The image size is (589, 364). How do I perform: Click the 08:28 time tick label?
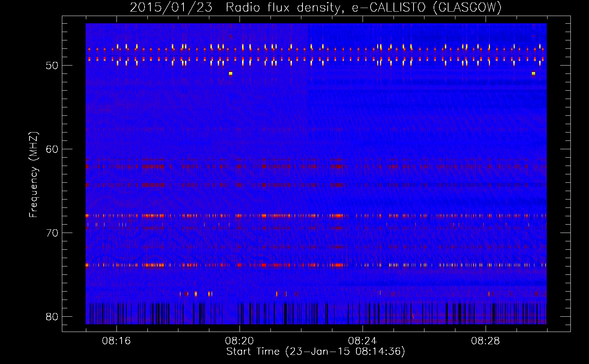point(486,341)
